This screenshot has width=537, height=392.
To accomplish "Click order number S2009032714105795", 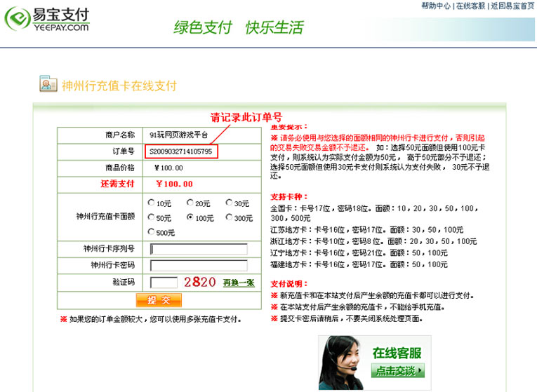I will coord(181,151).
